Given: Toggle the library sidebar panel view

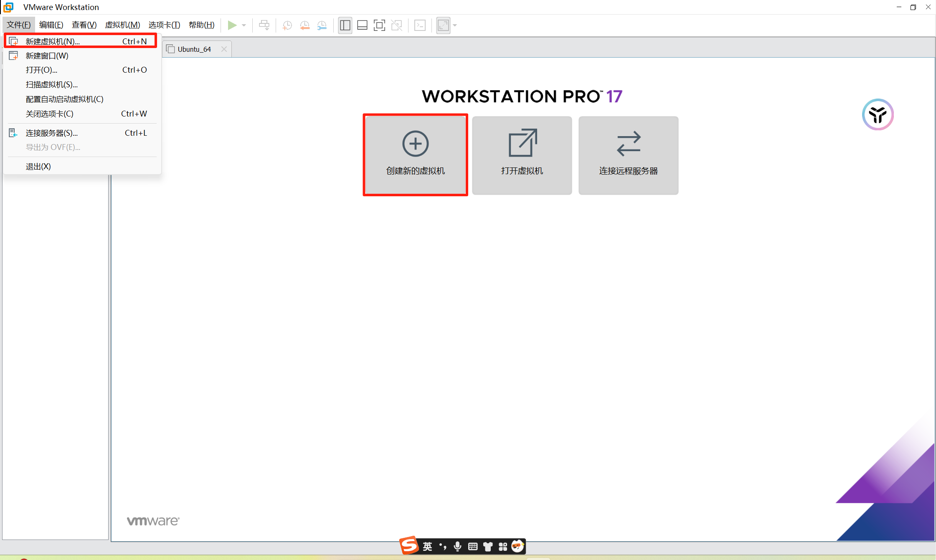Looking at the screenshot, I should pyautogui.click(x=345, y=25).
